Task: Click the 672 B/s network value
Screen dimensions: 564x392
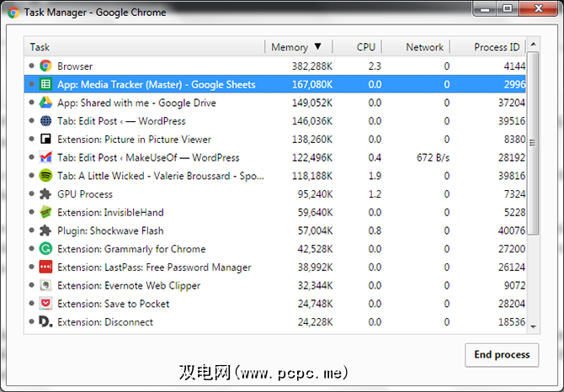Action: [x=433, y=157]
